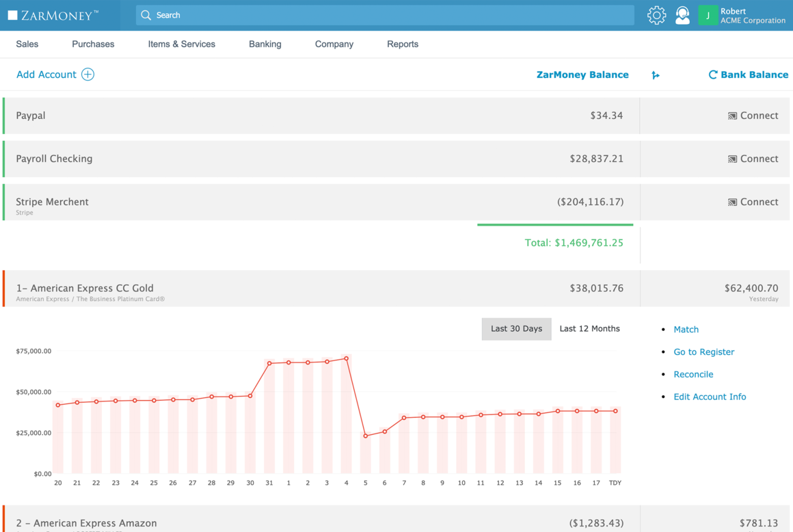Open the Sales menu
The image size is (793, 532).
[27, 44]
